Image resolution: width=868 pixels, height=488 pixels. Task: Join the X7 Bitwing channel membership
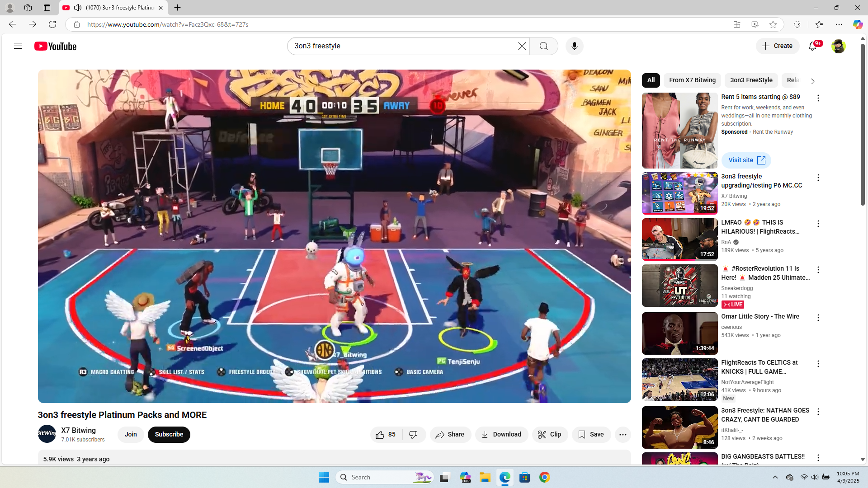[x=131, y=435]
